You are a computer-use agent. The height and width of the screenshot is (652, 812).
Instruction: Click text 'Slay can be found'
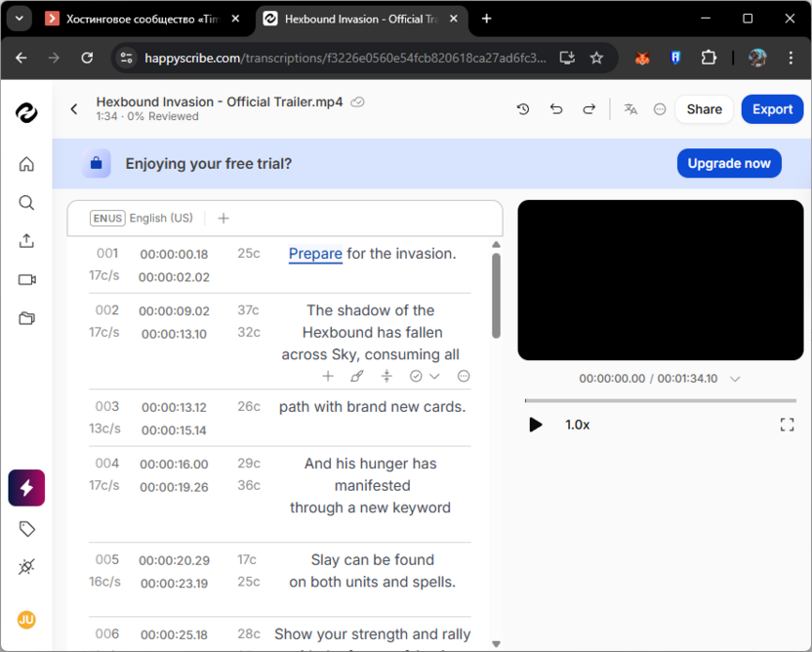(x=373, y=560)
